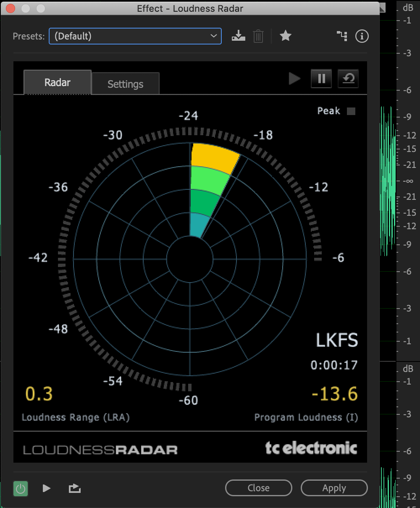Select the Loudness Range 0.3 value

point(39,394)
